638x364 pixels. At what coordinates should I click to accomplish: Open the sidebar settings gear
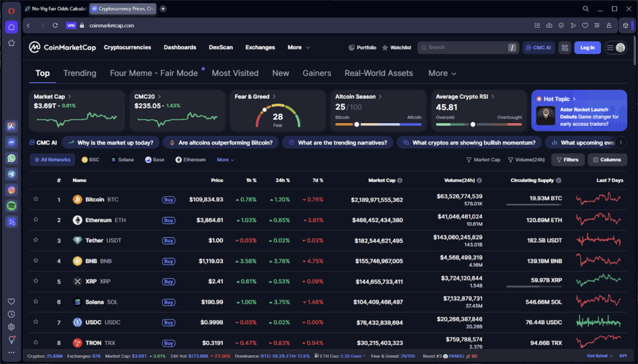point(11,327)
